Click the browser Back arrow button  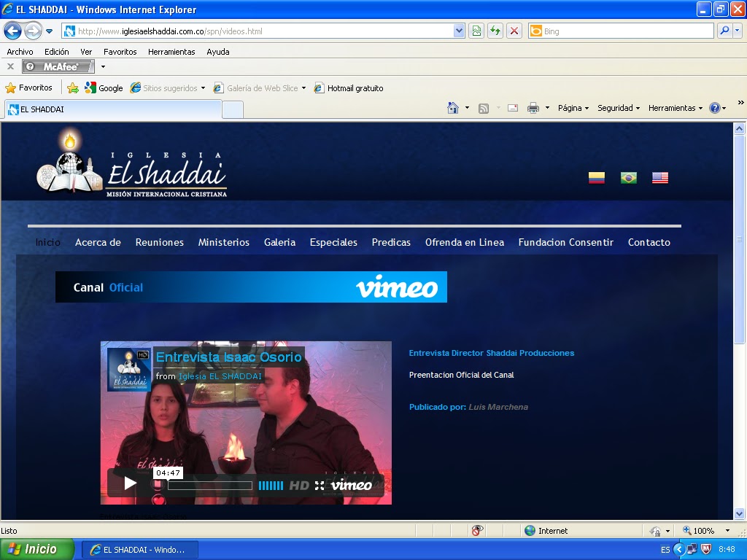[x=12, y=31]
